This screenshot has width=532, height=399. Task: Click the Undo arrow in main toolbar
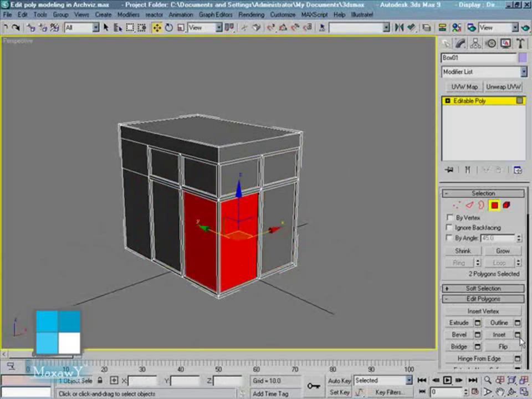[x=6, y=28]
